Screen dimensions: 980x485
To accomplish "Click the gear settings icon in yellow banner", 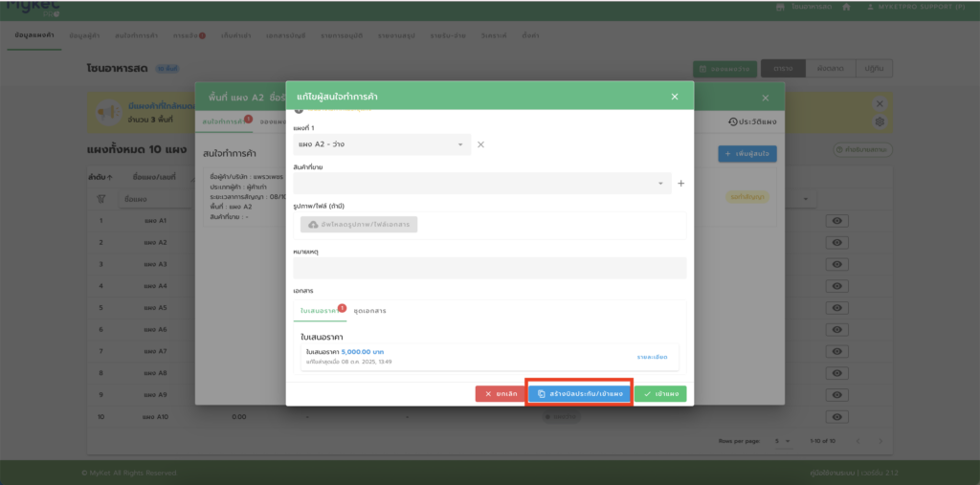I will pyautogui.click(x=880, y=121).
